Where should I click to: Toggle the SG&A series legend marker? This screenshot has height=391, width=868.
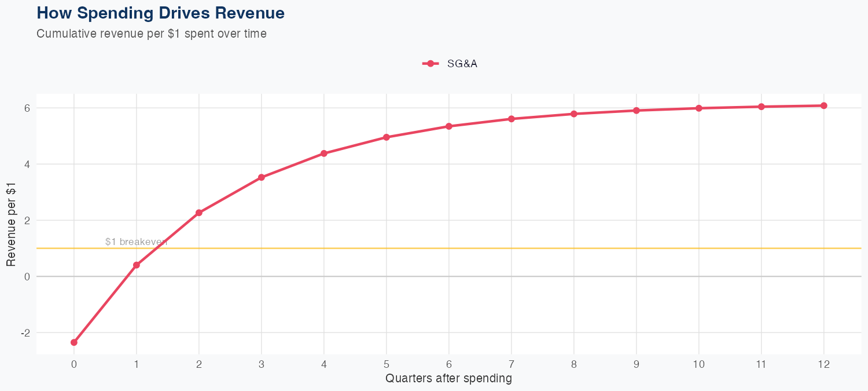point(431,64)
